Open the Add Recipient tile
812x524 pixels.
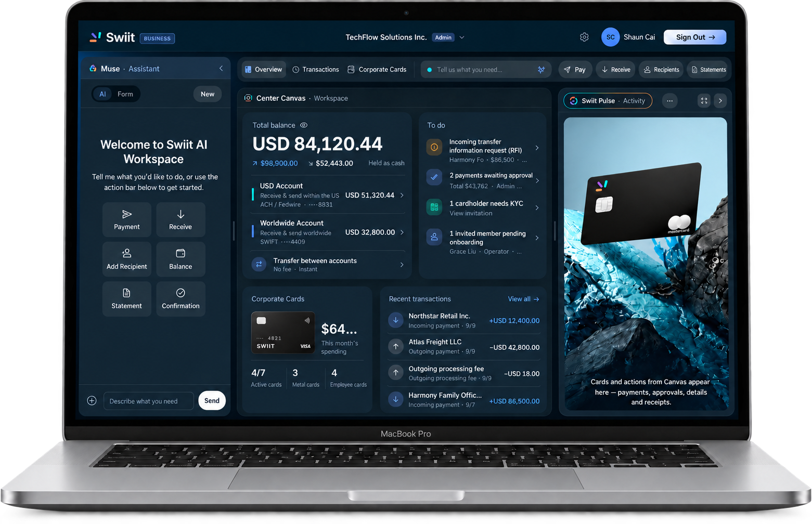[x=127, y=259]
